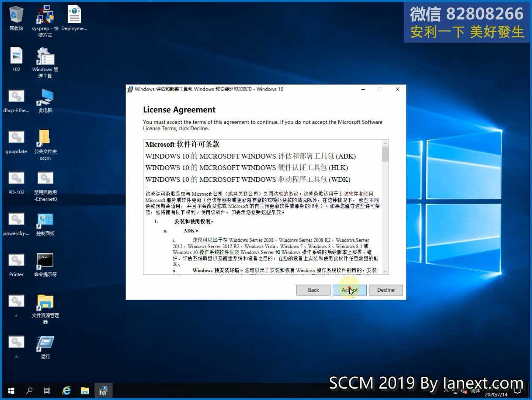Select the 控制面板 (Control Panel) icon
This screenshot has height=400, width=532.
coord(45,224)
